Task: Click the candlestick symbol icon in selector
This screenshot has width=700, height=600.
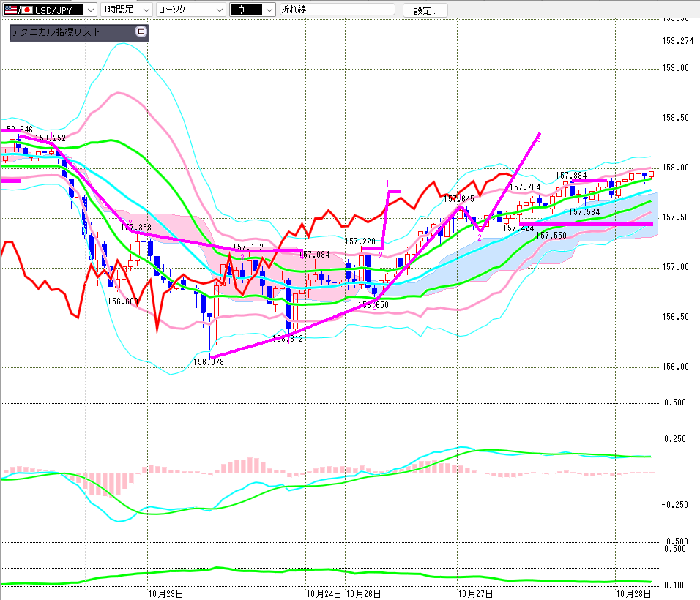Action: (x=242, y=10)
